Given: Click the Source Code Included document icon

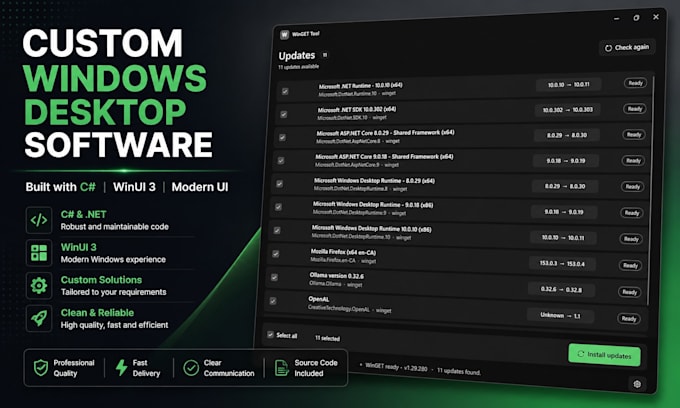Looking at the screenshot, I should [282, 368].
